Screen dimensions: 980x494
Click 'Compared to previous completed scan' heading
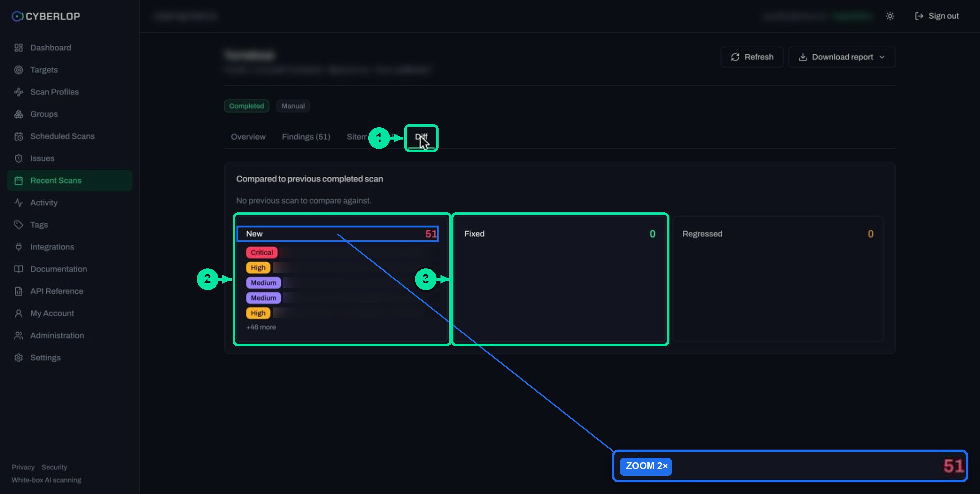309,179
